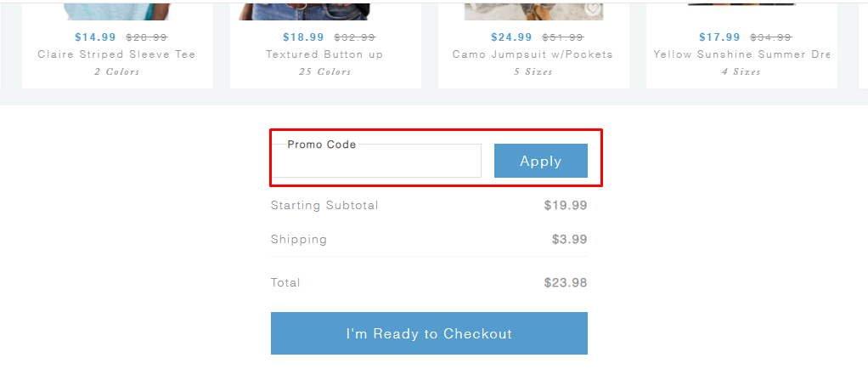The height and width of the screenshot is (375, 868).
Task: Click the '2 Colors' label under Claire Tee
Action: coord(117,72)
